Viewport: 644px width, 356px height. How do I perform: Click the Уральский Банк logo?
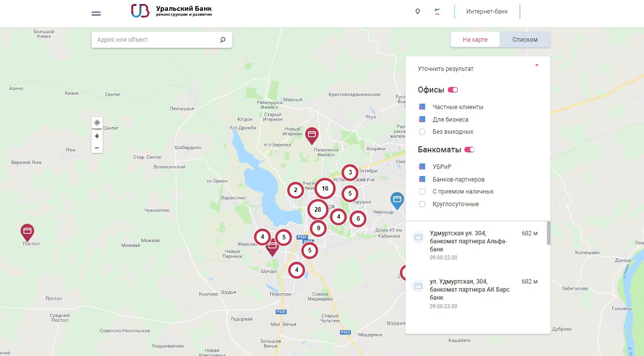pyautogui.click(x=172, y=11)
